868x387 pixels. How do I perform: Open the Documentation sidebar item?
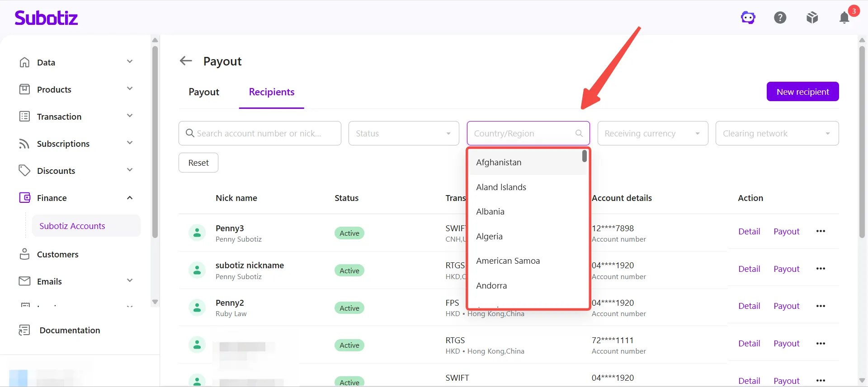click(x=70, y=330)
